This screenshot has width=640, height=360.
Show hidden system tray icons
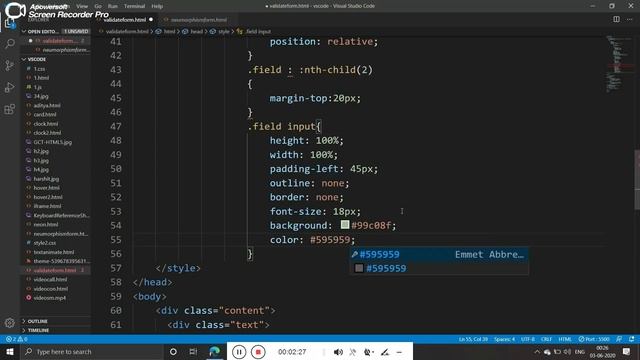537,352
